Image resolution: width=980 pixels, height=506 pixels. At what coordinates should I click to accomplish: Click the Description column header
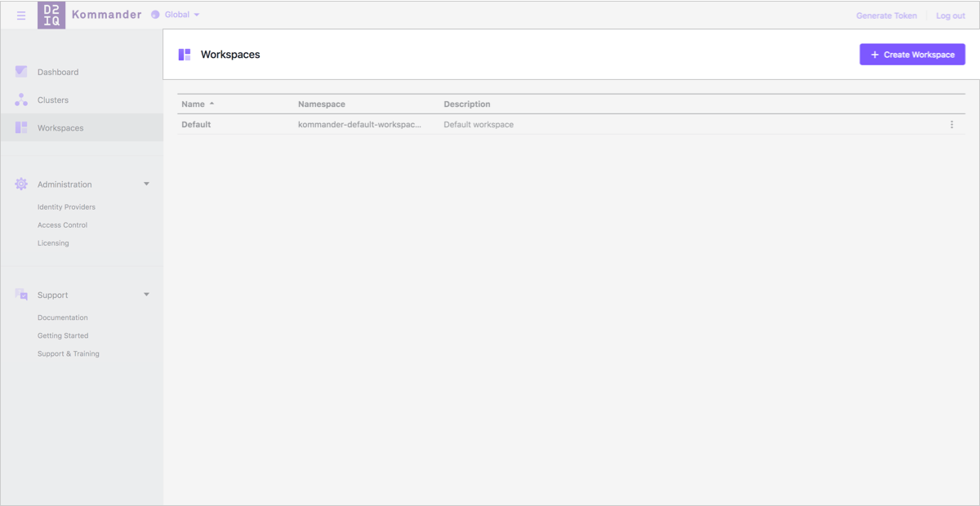point(467,104)
